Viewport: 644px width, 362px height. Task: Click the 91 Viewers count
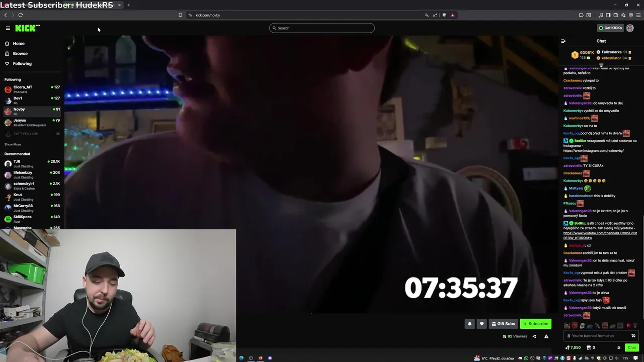(x=515, y=336)
